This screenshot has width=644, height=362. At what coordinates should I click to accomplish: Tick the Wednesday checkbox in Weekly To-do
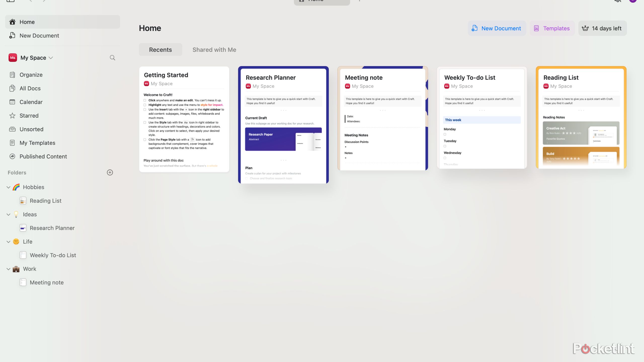coord(445,158)
